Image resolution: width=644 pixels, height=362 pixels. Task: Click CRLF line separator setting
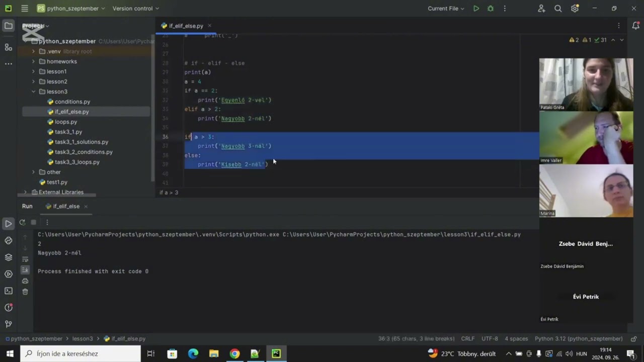[468, 339]
